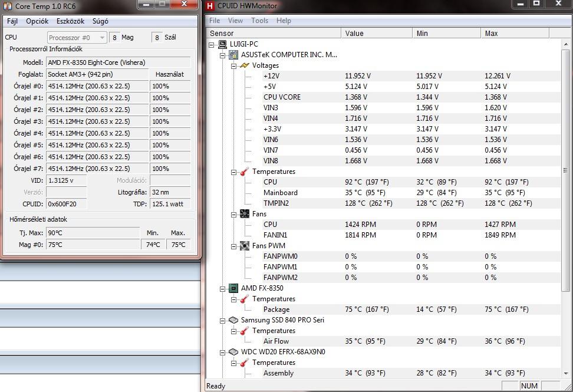Minimize the Core Temp window
Viewport: 573px width, 392px height.
(146, 5)
